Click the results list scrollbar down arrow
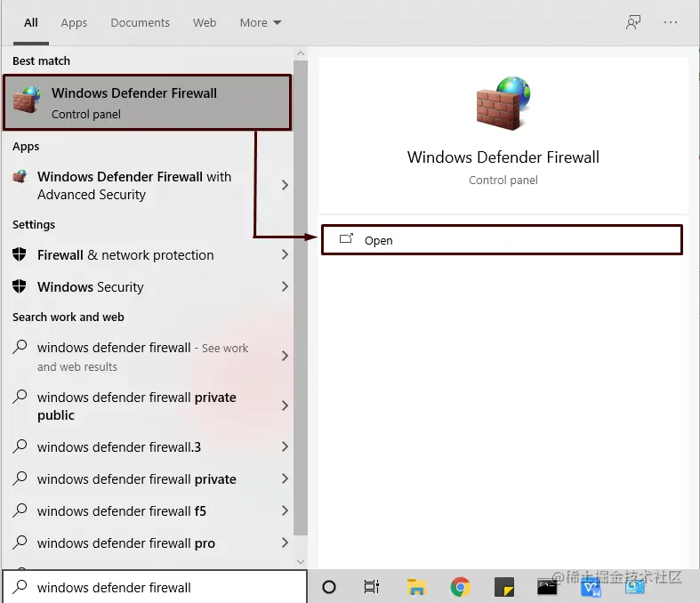Screen dimensions: 700x603 tap(301, 561)
